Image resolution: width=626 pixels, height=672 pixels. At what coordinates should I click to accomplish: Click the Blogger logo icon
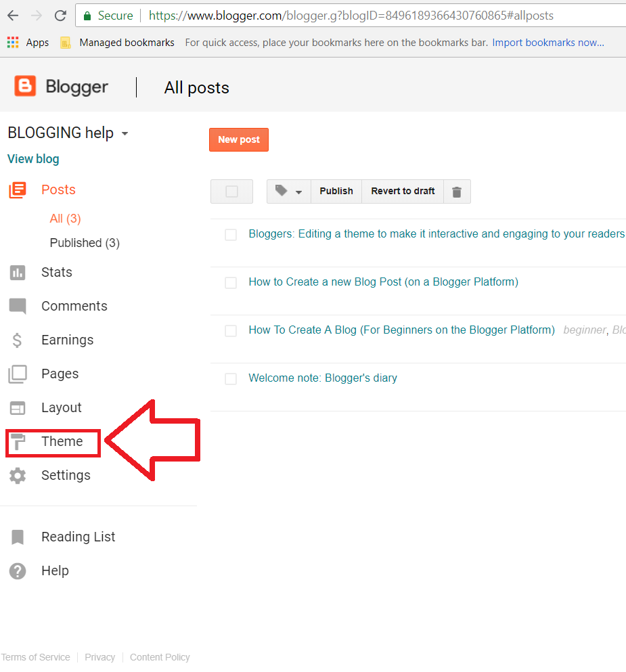coord(25,86)
